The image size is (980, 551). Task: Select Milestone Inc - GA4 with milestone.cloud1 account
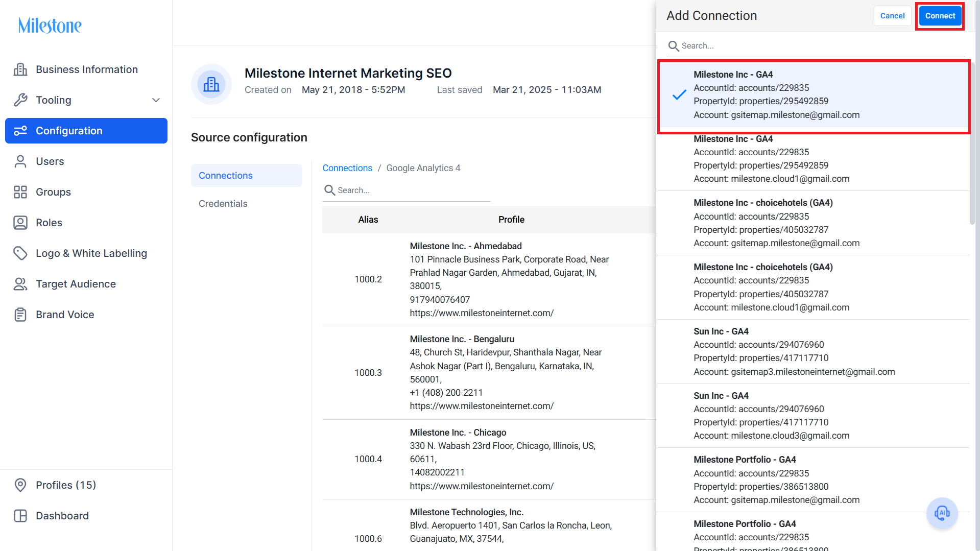pos(813,159)
